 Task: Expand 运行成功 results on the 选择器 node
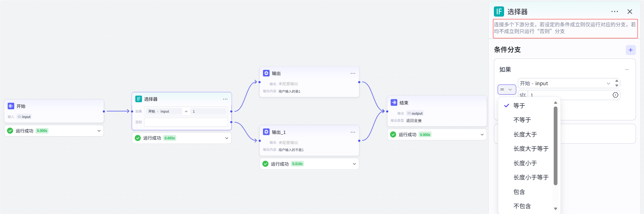pyautogui.click(x=227, y=138)
